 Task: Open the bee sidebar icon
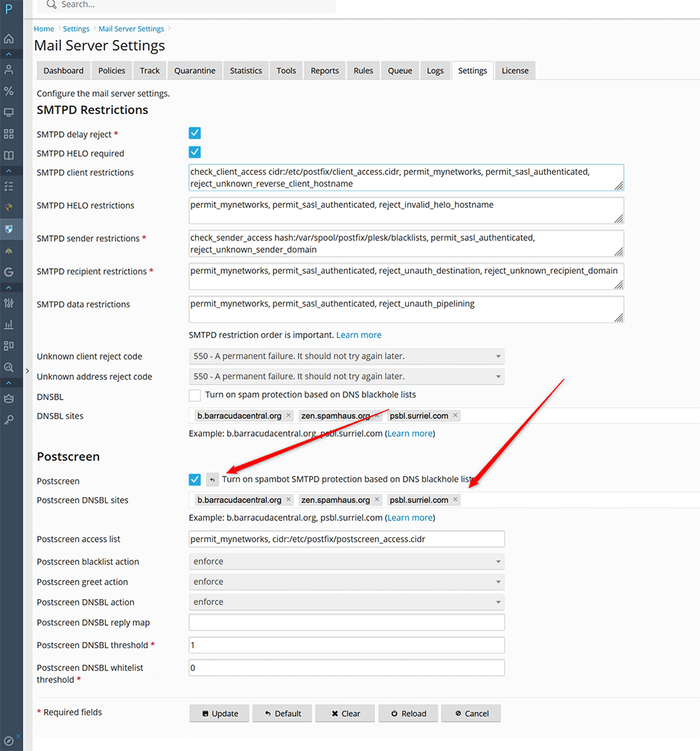(x=9, y=251)
